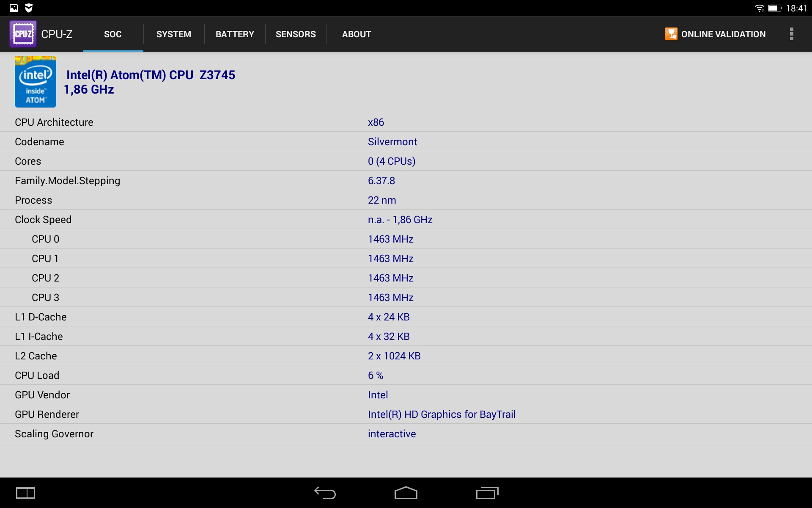
Task: Tap the Online Validation trophy icon
Action: pos(671,34)
